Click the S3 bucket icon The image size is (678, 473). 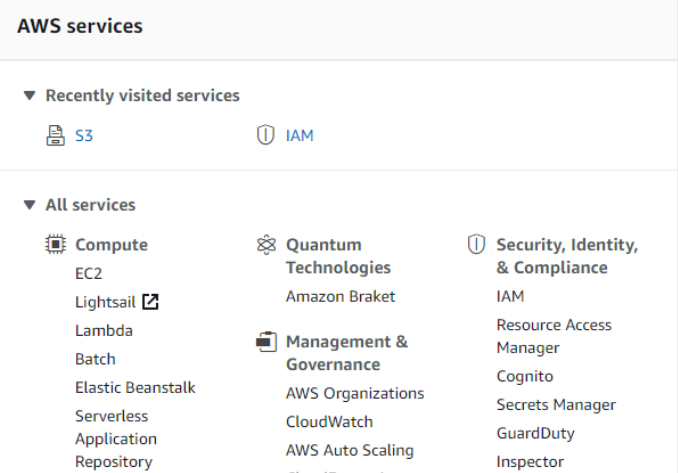point(56,135)
